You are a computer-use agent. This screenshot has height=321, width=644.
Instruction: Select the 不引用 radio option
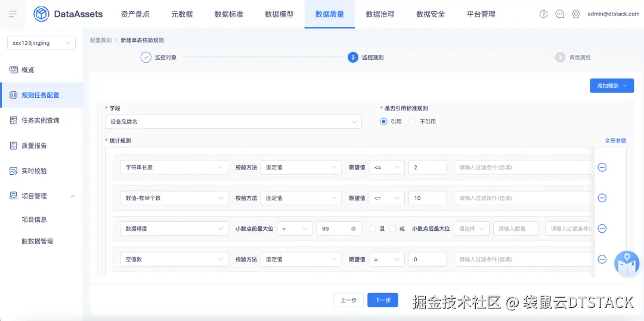413,122
